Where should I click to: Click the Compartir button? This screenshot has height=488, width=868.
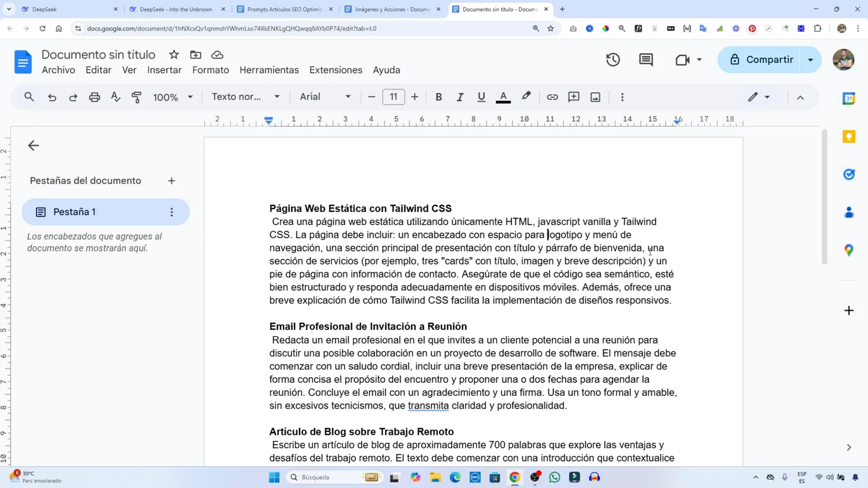click(x=761, y=60)
